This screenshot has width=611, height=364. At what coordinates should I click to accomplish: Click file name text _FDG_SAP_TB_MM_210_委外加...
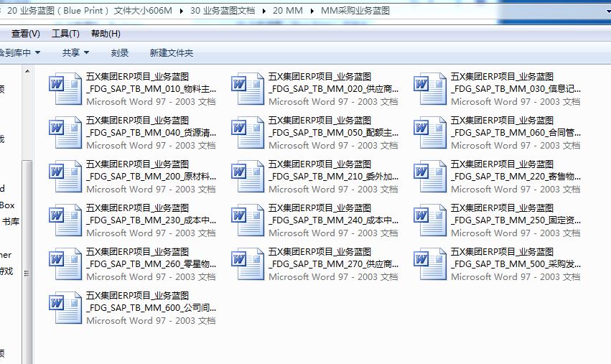334,177
